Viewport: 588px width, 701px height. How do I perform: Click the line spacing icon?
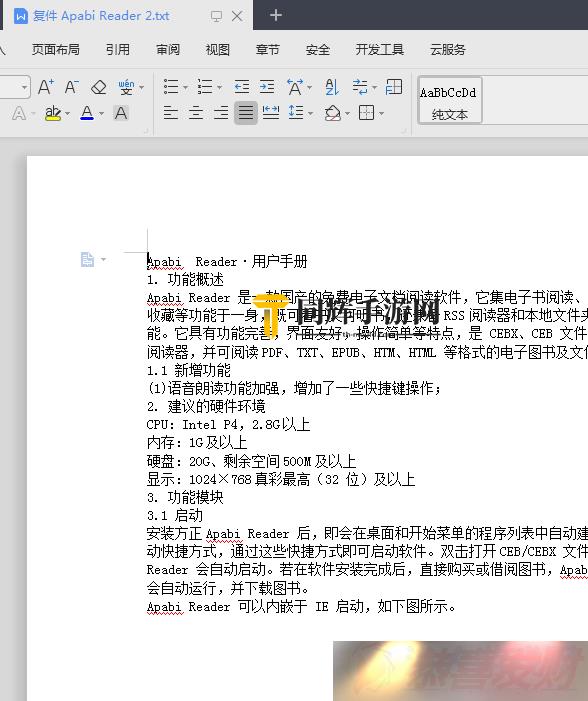coord(296,113)
